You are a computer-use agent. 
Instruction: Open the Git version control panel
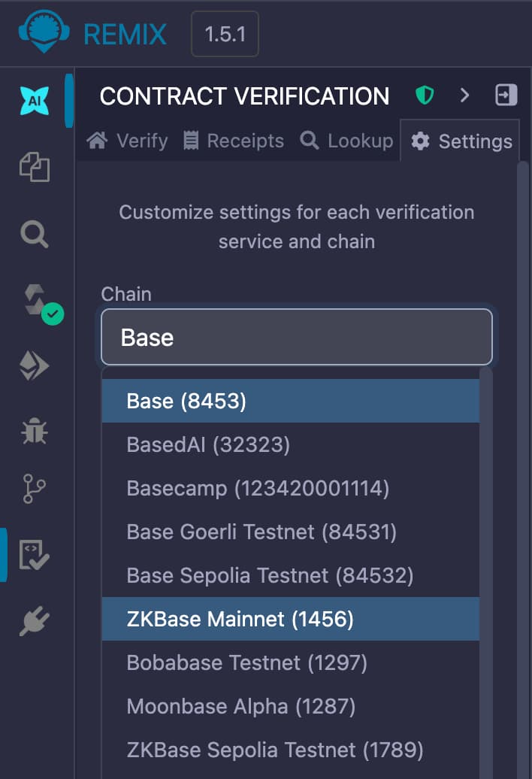[x=33, y=489]
